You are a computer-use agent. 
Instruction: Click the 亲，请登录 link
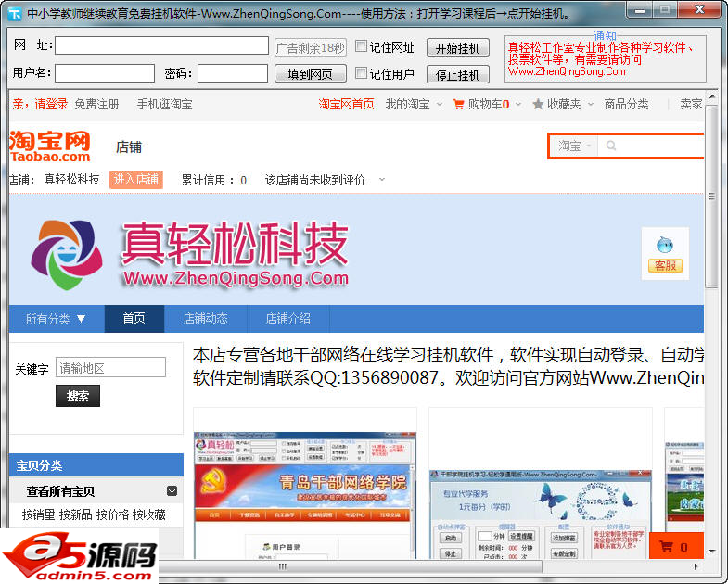point(40,105)
